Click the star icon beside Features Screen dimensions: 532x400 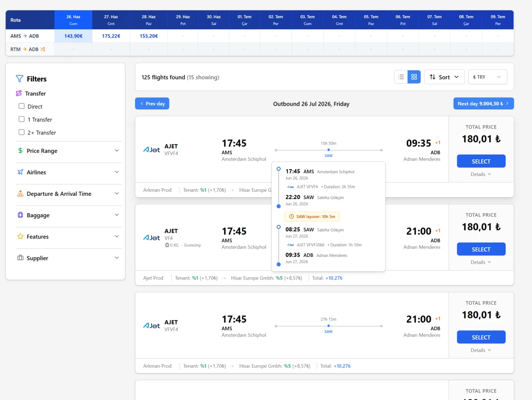click(20, 236)
